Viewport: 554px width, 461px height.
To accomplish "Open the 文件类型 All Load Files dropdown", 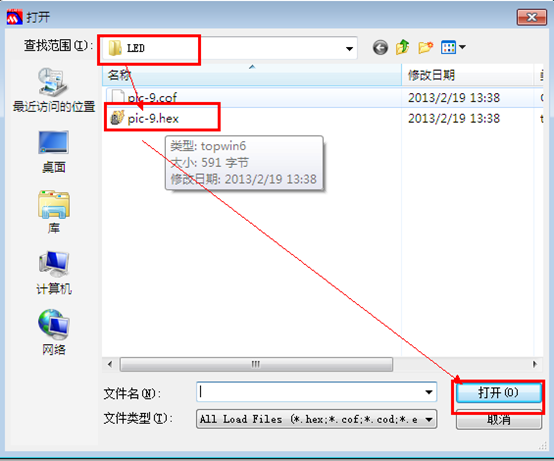I will click(317, 419).
